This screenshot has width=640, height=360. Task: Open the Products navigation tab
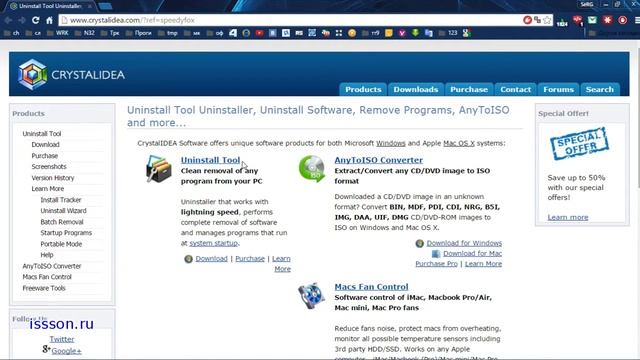pyautogui.click(x=363, y=89)
